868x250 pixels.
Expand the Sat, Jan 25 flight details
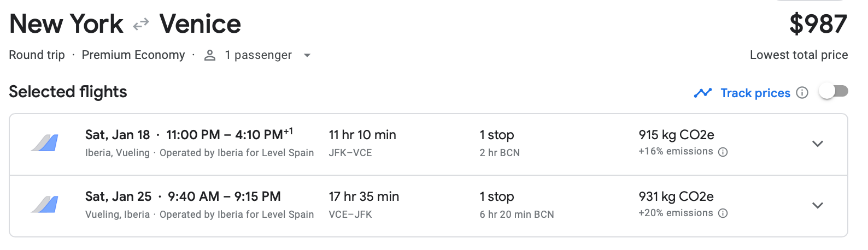pos(817,206)
